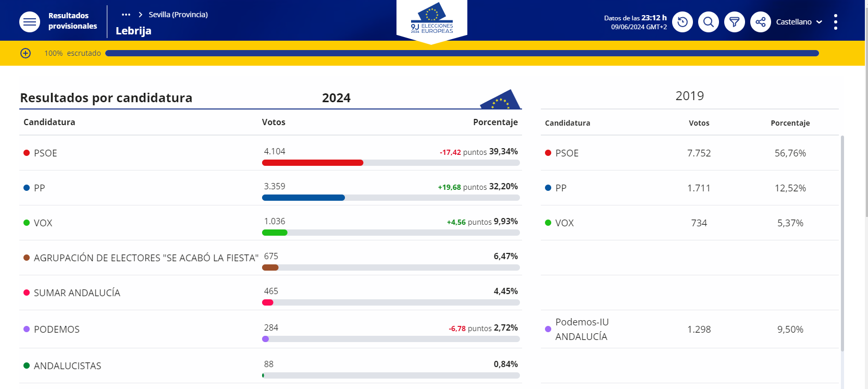Click the PSOE colored party dot
The width and height of the screenshot is (868, 389).
pos(26,153)
